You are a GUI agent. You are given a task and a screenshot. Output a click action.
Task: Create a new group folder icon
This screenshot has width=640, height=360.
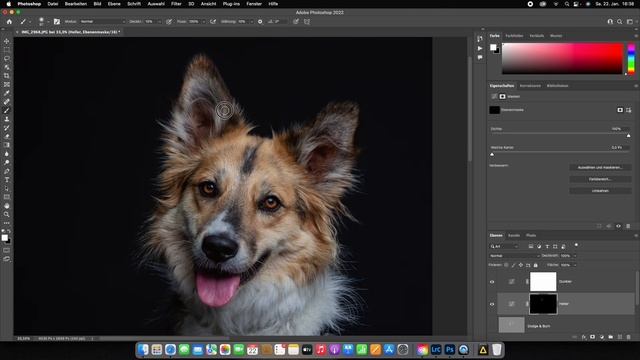pos(611,337)
